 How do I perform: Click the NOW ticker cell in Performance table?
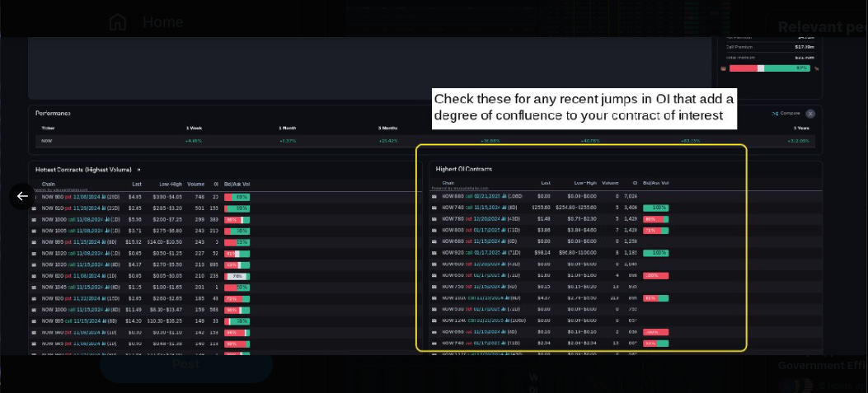point(46,141)
